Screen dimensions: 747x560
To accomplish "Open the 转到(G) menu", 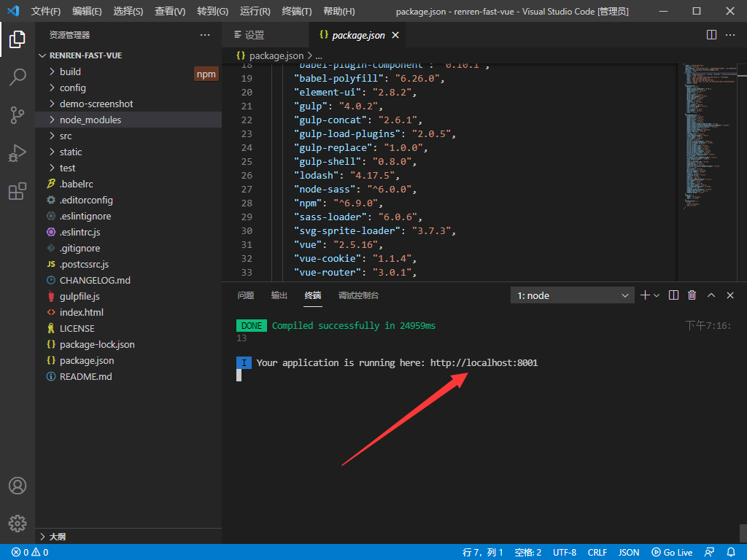I will (x=212, y=11).
